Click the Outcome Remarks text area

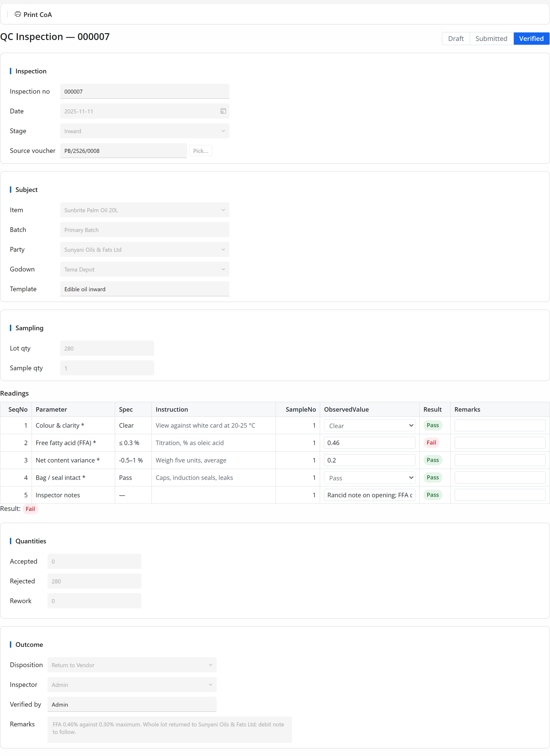point(169,730)
